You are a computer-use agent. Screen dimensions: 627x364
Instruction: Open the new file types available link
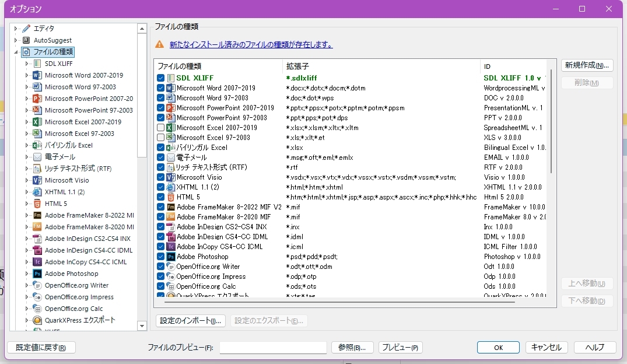point(251,44)
